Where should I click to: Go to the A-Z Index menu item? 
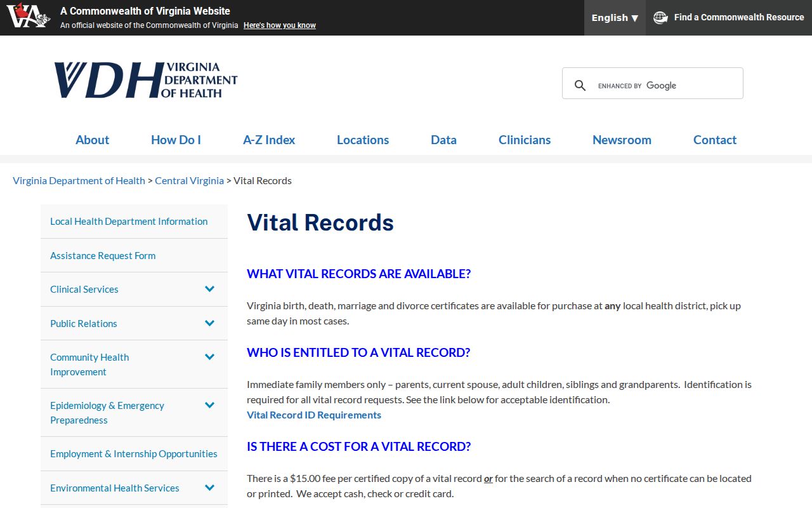point(269,140)
